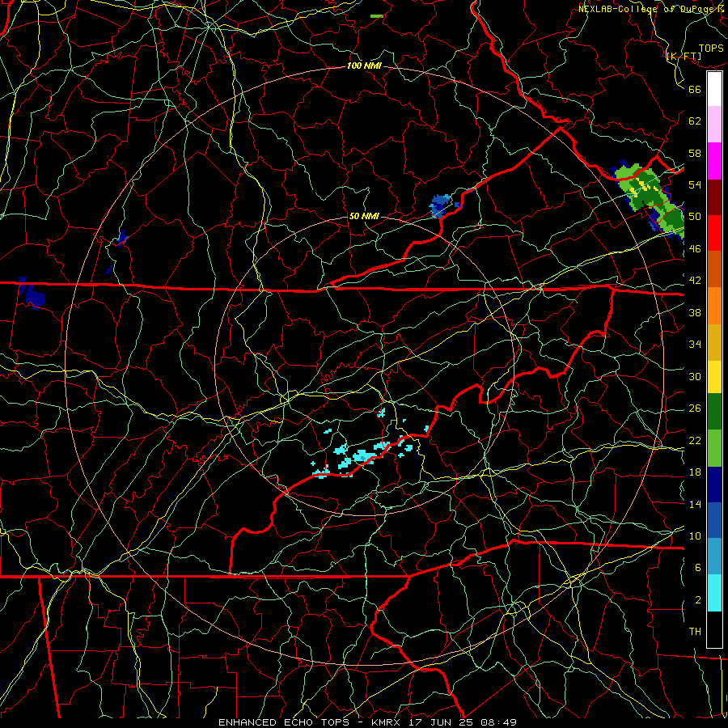Pick the cyan legend swatch
Image resolution: width=728 pixels, height=728 pixels.
714,594
